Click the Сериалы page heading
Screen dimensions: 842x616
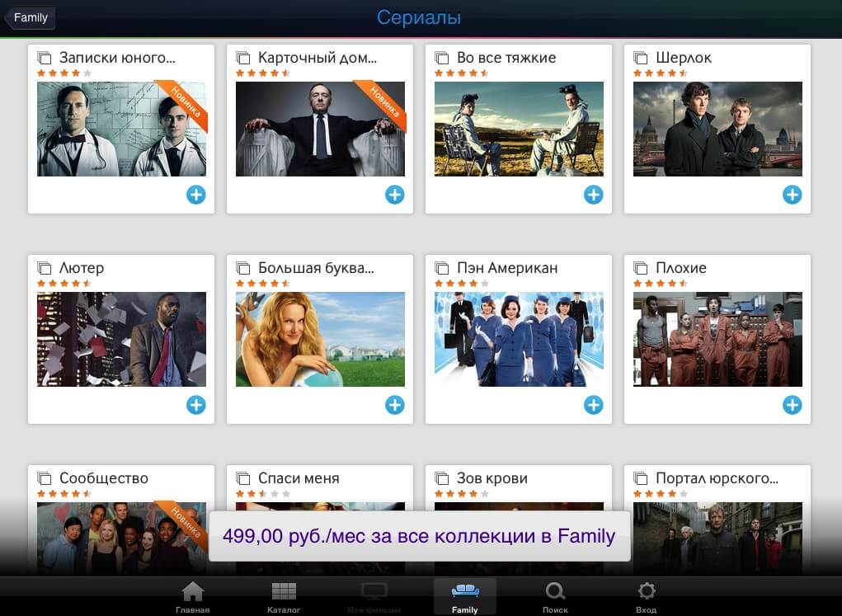[x=419, y=17]
